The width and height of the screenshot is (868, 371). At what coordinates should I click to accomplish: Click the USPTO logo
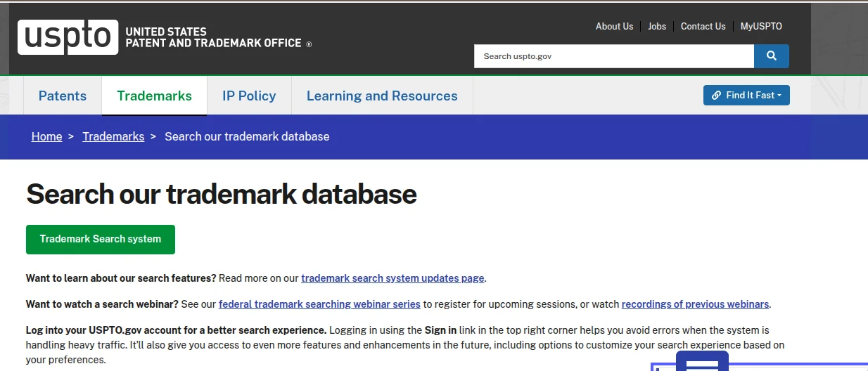(68, 37)
